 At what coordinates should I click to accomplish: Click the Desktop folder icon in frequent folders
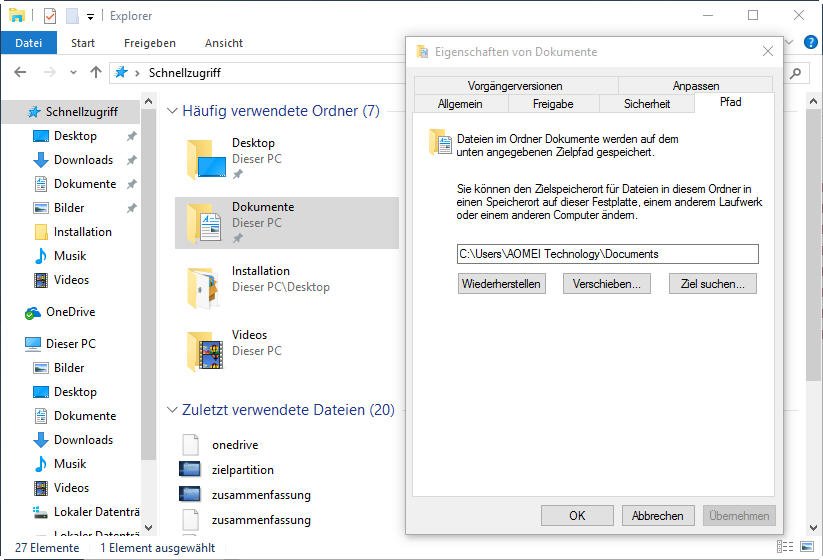(202, 159)
